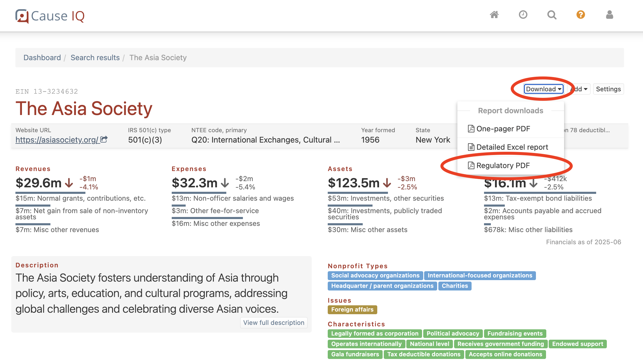Click '$13m: Tax-exempt bond liabilities' row
The image size is (643, 364).
538,198
